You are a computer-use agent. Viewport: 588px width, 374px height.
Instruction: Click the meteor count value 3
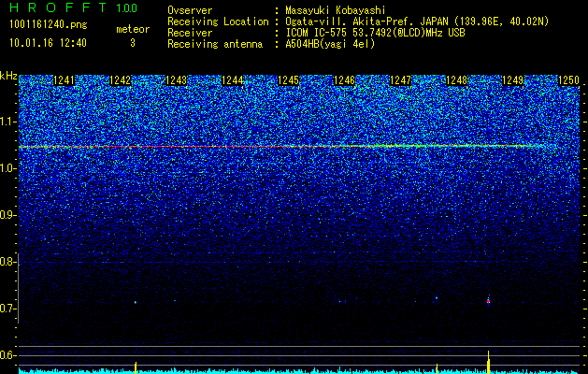click(133, 43)
